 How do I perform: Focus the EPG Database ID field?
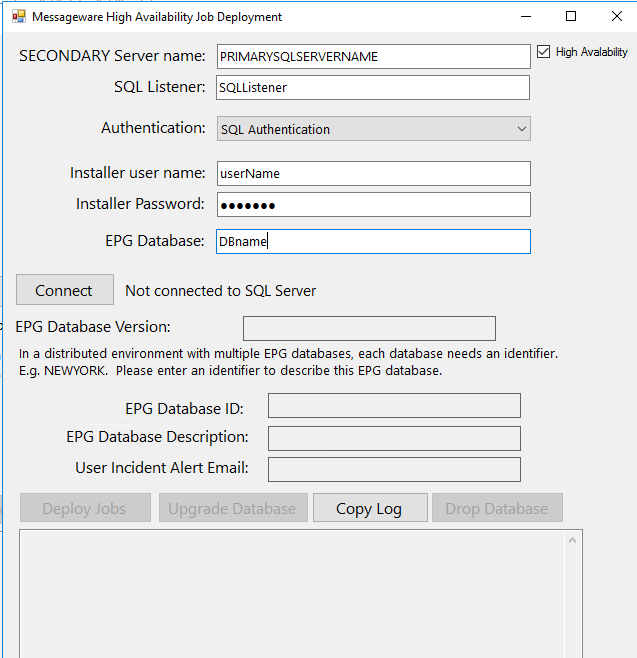tap(394, 406)
